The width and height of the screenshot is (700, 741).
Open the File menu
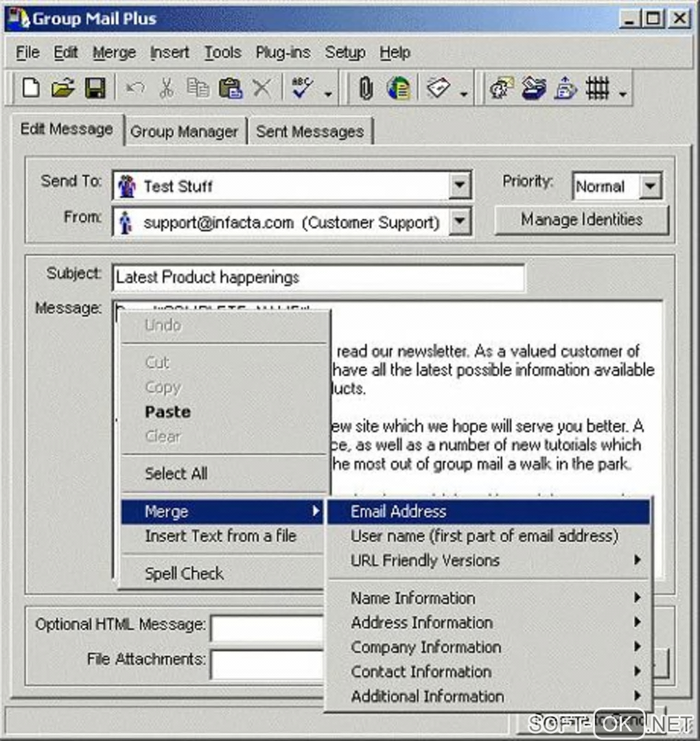point(27,52)
